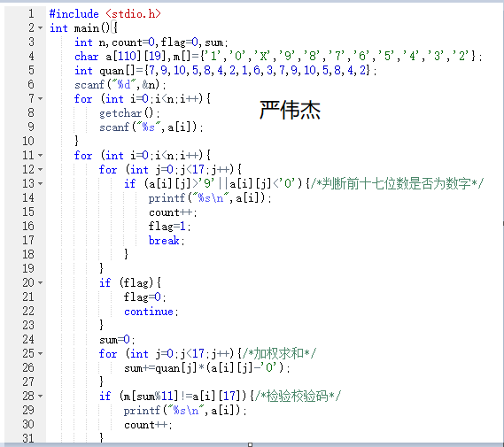Click the continue; statement
This screenshot has height=447, width=504.
[x=151, y=312]
